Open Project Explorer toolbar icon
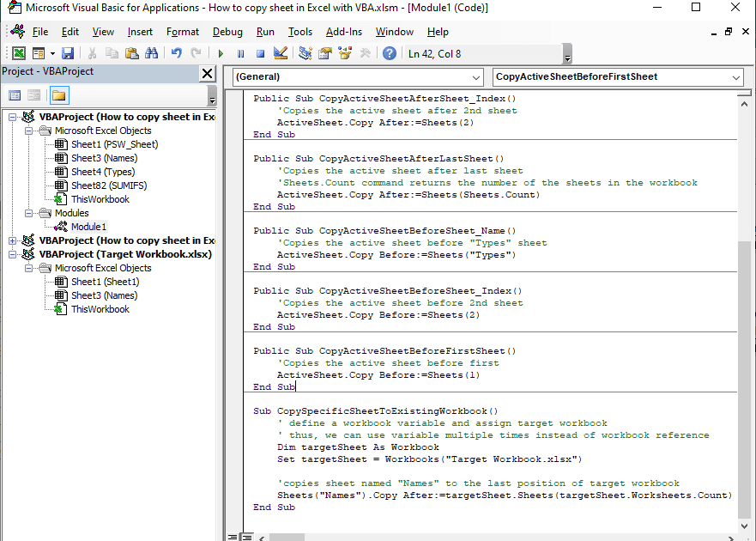Image resolution: width=756 pixels, height=541 pixels. click(305, 53)
